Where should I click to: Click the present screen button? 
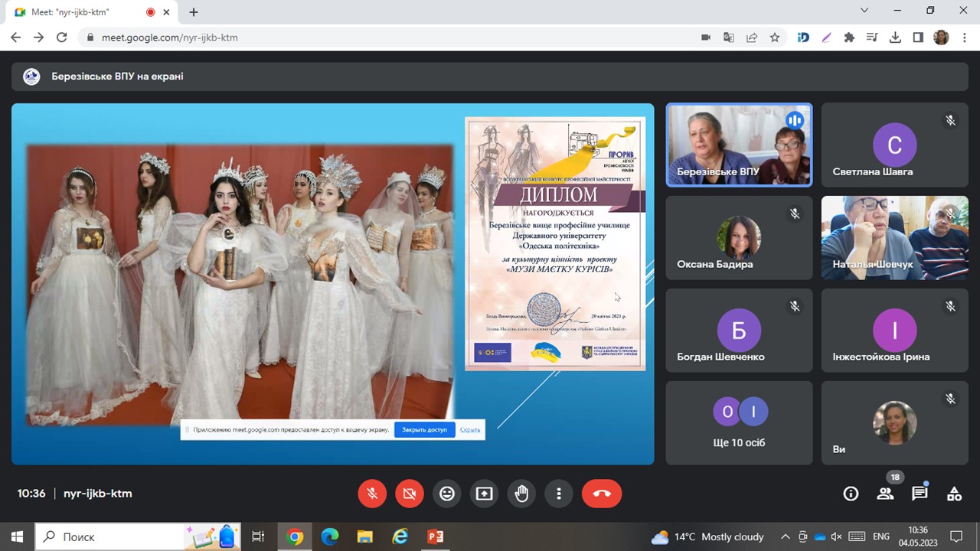coord(485,494)
